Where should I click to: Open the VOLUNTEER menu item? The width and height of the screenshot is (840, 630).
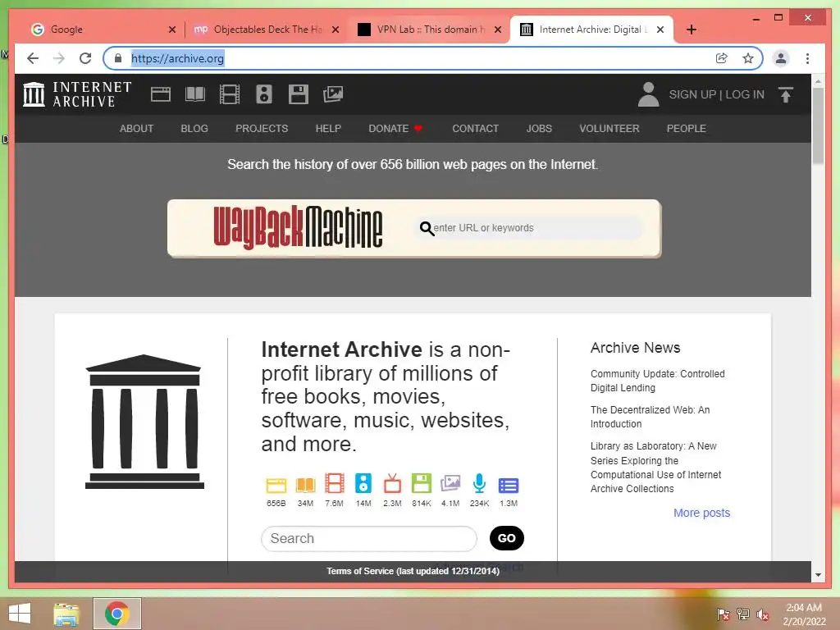pos(609,129)
